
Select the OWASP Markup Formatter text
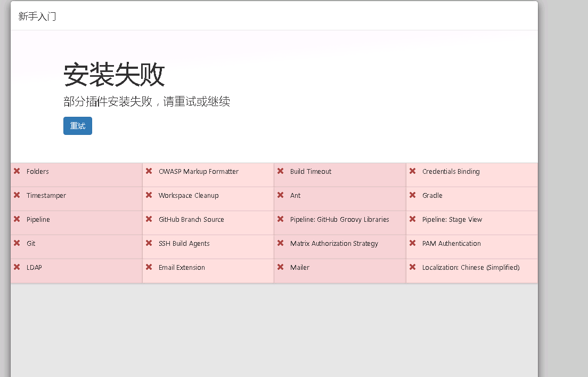[198, 172]
